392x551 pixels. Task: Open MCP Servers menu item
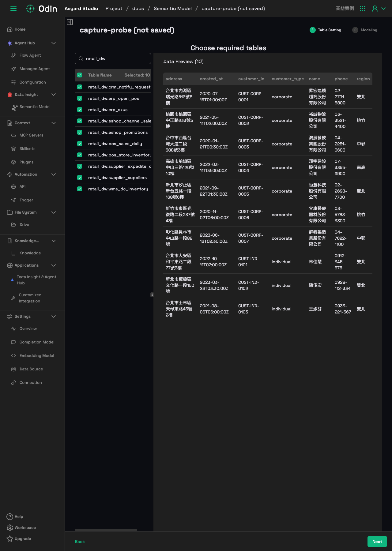[x=31, y=135]
